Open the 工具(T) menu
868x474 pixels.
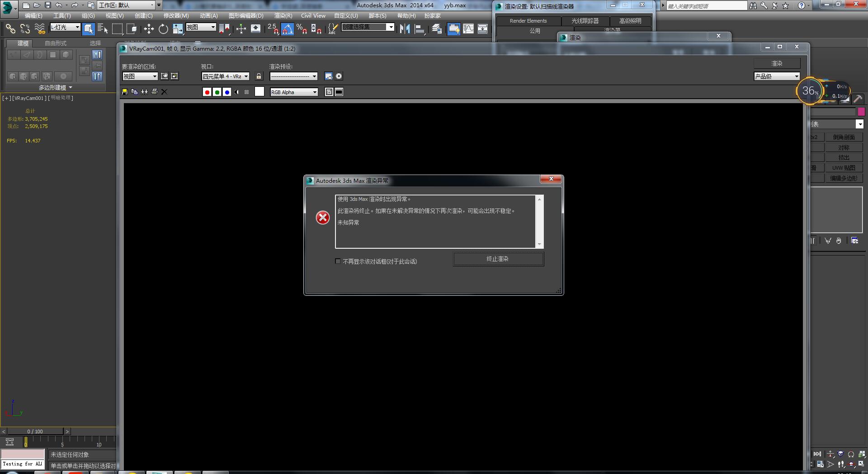coord(62,16)
